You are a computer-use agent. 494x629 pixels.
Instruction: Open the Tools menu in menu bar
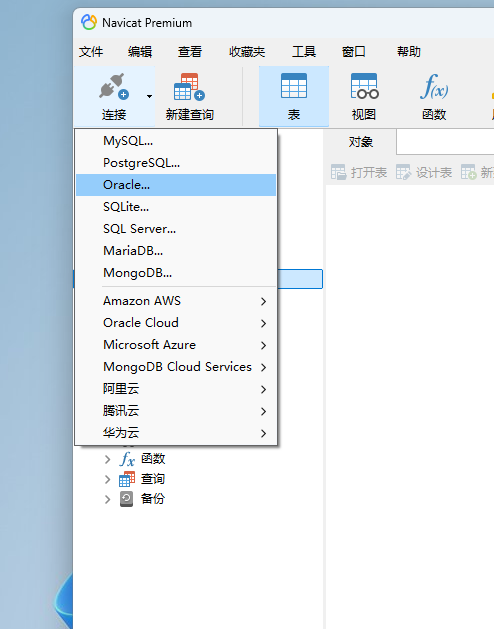coord(304,52)
